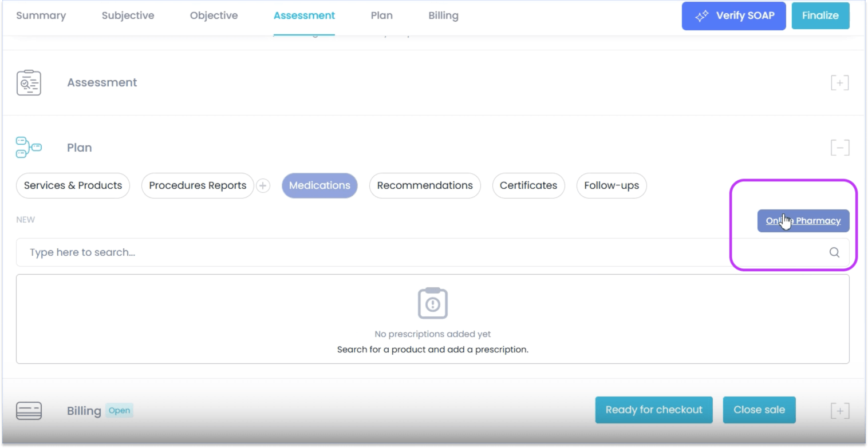Screen dimensions: 868x448
Task: Select the Certificates pill
Action: click(x=528, y=185)
